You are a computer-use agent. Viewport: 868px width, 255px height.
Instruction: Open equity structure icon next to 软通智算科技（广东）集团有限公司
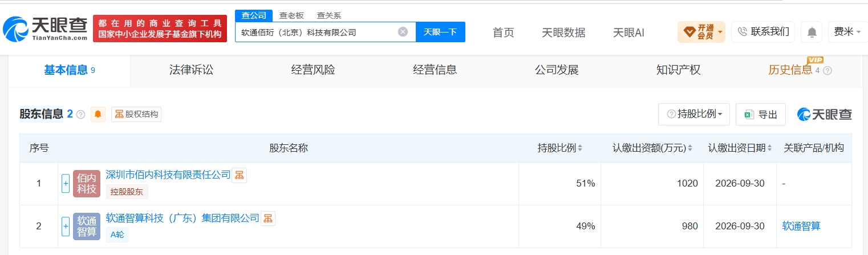pyautogui.click(x=268, y=218)
